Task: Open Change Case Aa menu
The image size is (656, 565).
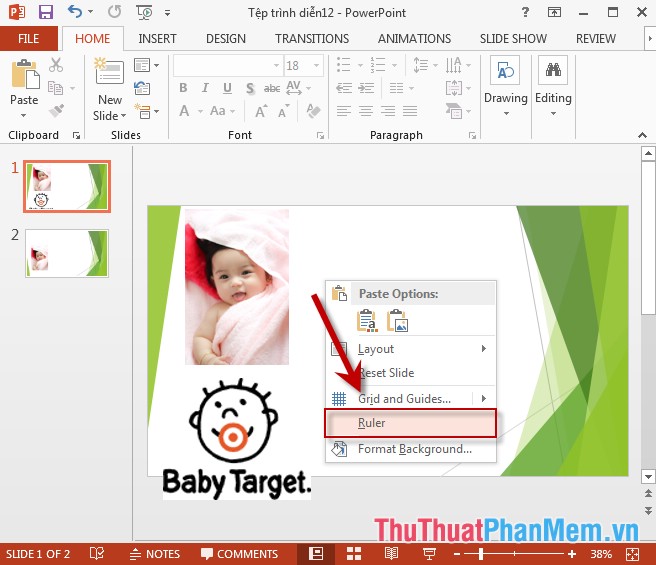Action: 222,111
